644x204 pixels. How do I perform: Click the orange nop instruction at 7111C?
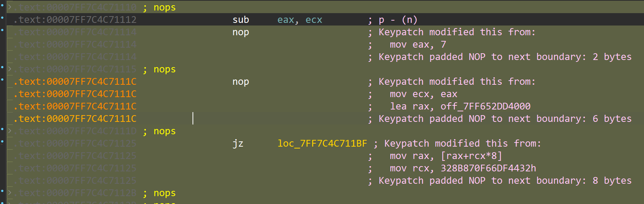pos(241,82)
